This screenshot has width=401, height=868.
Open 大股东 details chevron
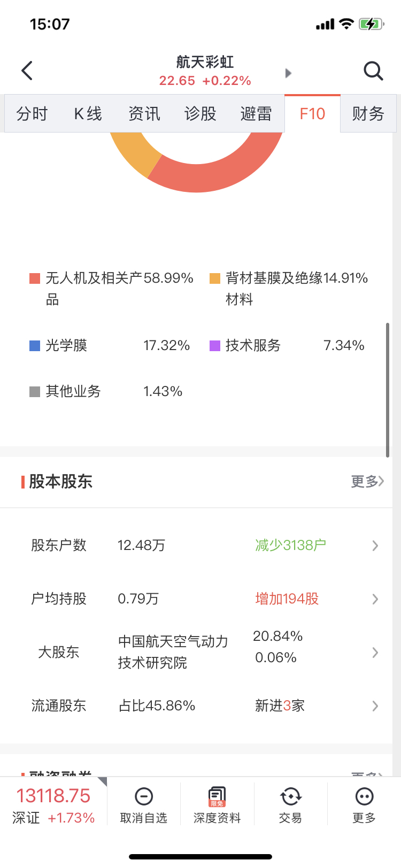pyautogui.click(x=375, y=653)
